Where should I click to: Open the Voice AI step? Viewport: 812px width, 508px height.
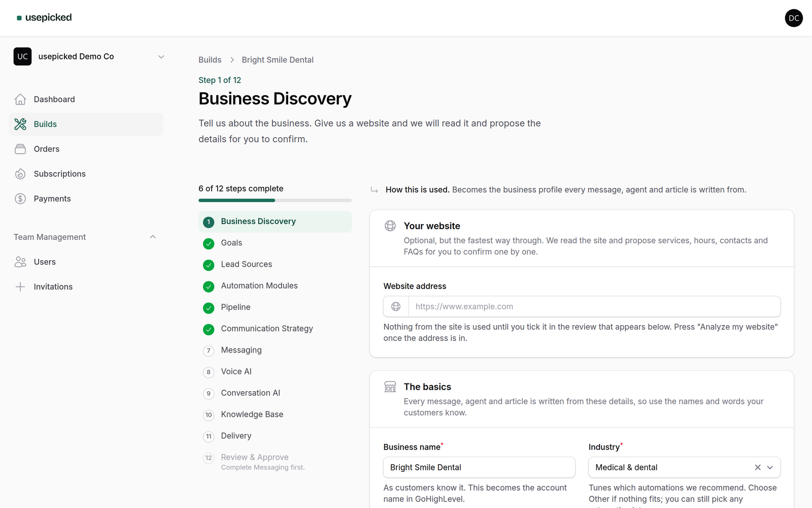coord(275,371)
